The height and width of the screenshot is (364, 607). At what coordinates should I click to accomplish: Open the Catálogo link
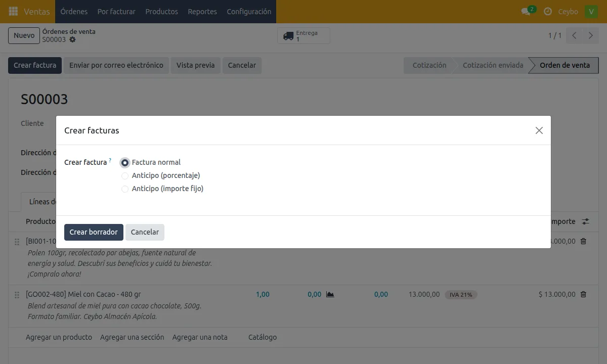(x=263, y=337)
